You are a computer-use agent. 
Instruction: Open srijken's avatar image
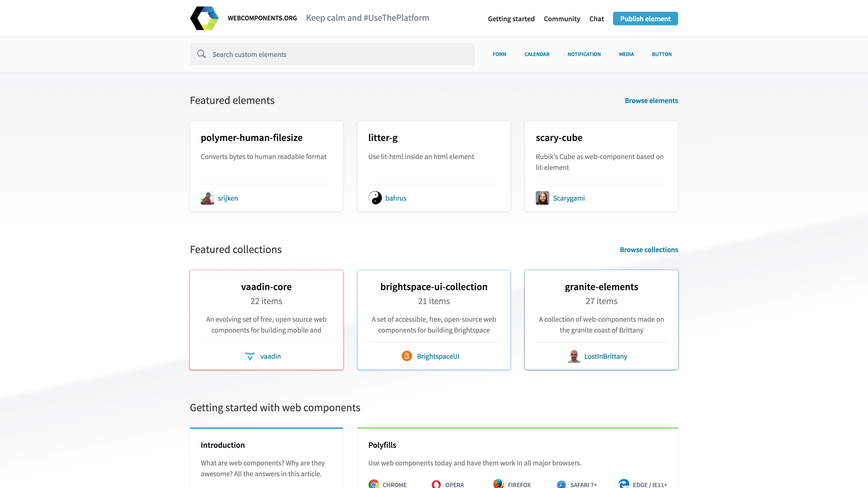[x=207, y=198]
